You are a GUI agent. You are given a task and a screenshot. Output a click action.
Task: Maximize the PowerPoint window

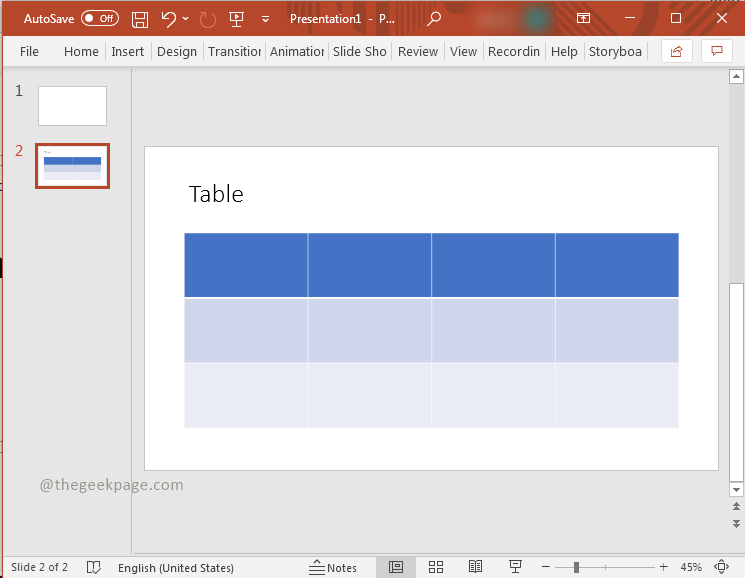[x=676, y=18]
